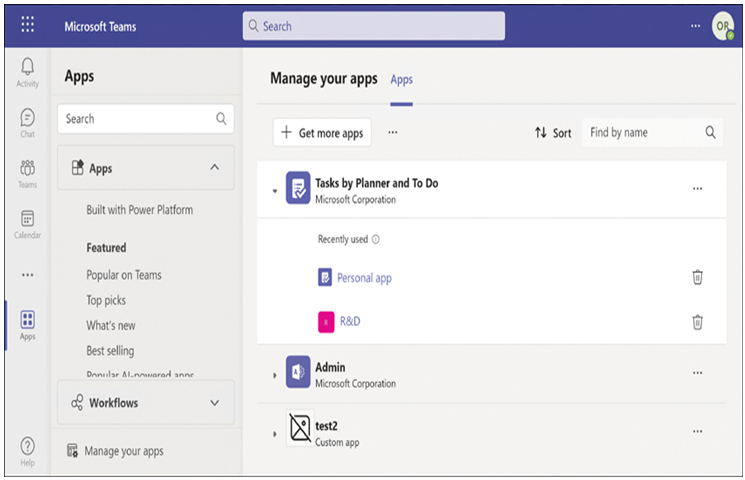Click the top Search bar

[x=374, y=26]
